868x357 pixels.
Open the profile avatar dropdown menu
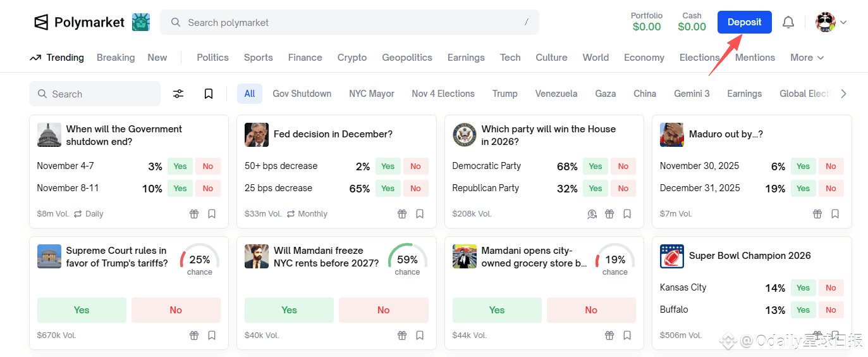point(831,23)
